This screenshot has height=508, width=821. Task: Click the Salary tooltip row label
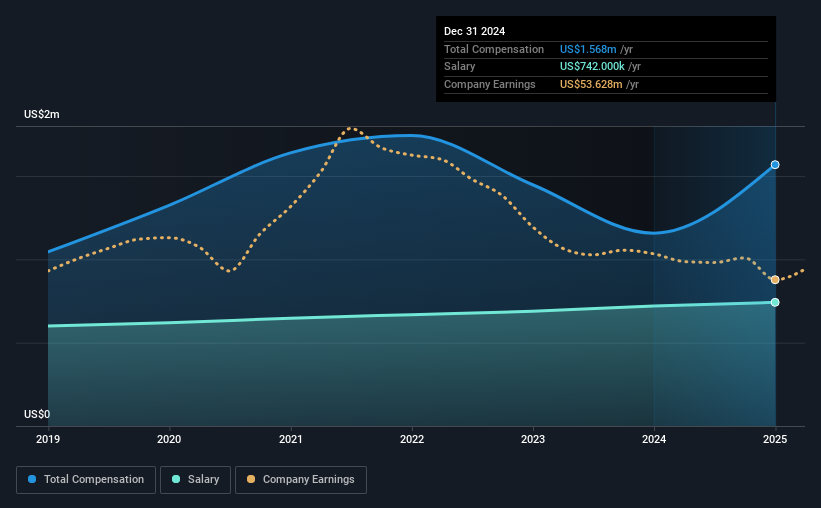[460, 67]
